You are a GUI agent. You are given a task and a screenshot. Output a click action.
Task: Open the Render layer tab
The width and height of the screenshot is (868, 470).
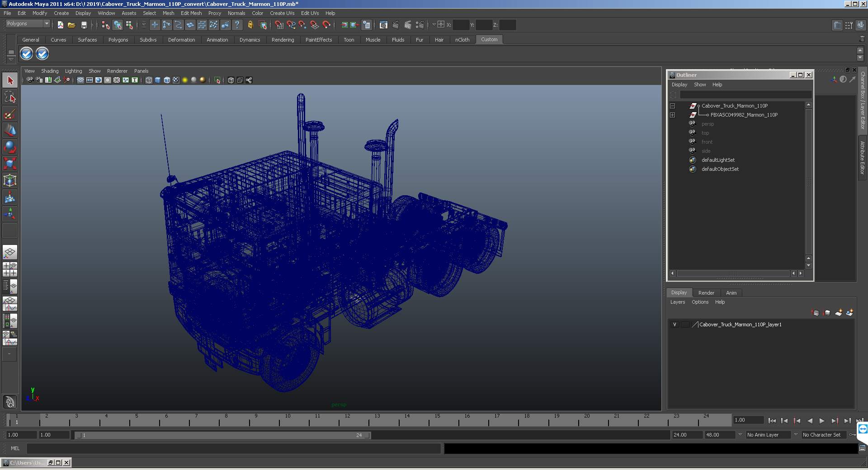706,293
